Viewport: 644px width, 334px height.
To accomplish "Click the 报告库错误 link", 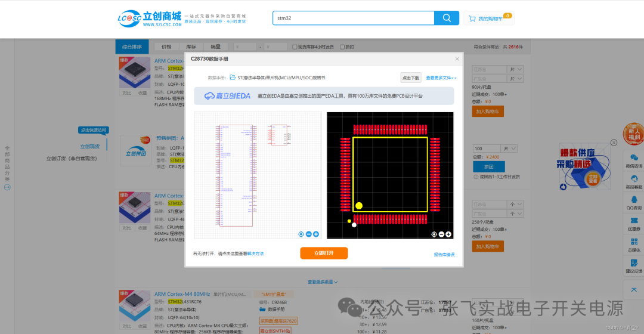I will (x=444, y=255).
